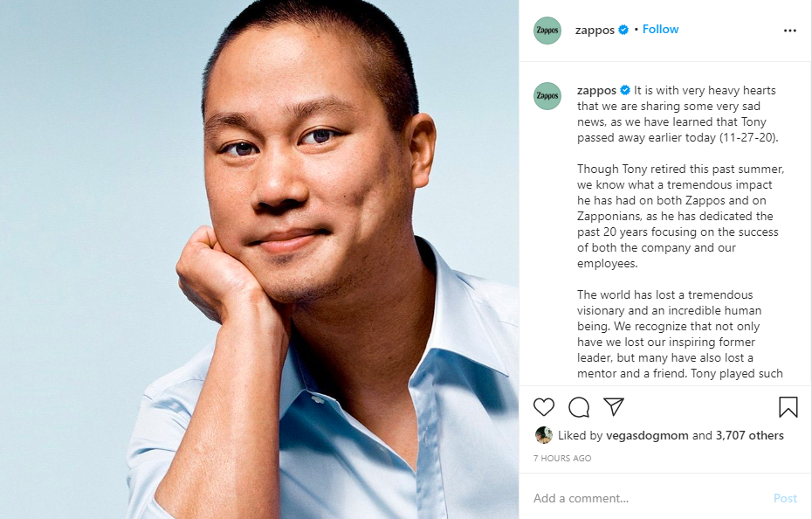Click the verified badge in the post header
This screenshot has width=812, height=519.
(623, 30)
